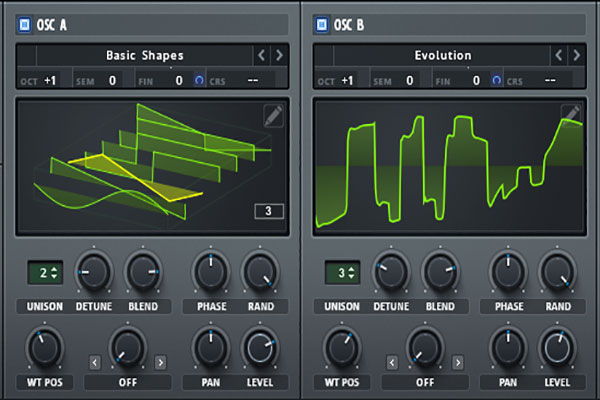Select next wavetable arrow in OSC B
This screenshot has width=600, height=400.
click(577, 55)
